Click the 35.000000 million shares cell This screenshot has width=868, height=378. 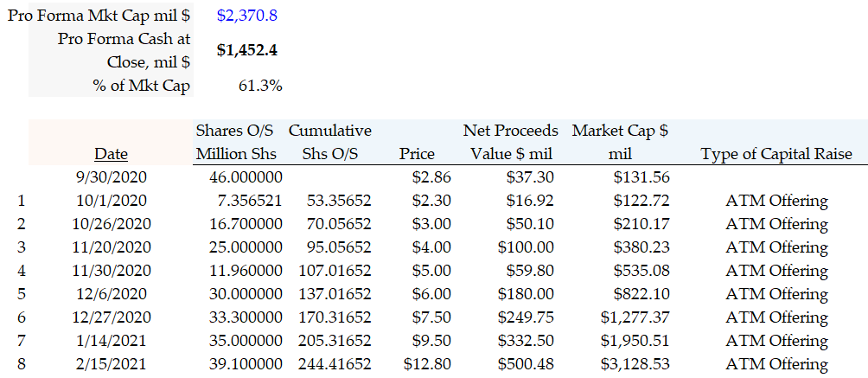pyautogui.click(x=240, y=341)
